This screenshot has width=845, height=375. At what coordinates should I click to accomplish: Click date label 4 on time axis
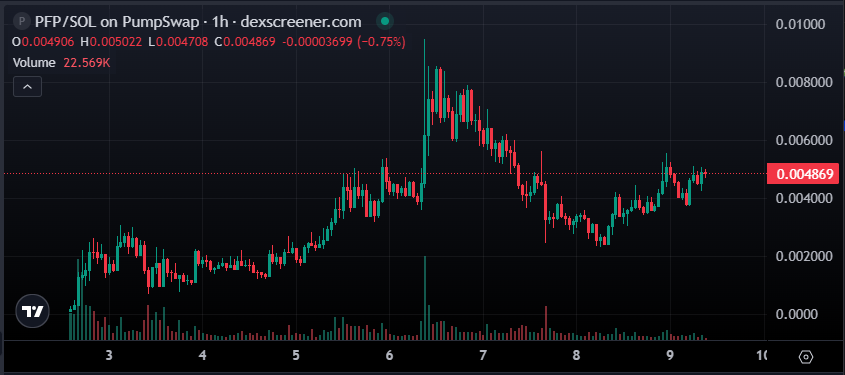coord(203,356)
